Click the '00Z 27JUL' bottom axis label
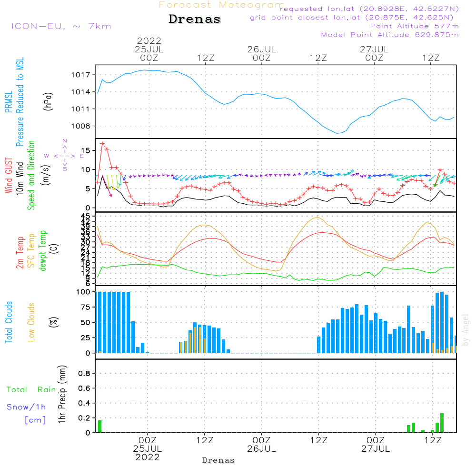 (x=376, y=445)
